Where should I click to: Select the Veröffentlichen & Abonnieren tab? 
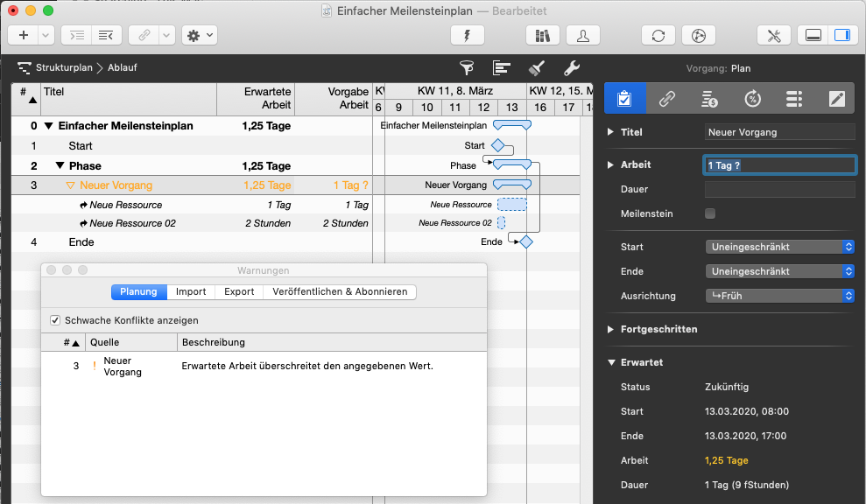340,291
